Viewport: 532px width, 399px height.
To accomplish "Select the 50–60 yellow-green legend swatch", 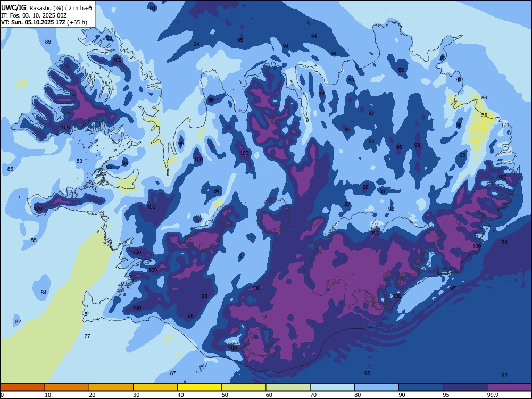I will (x=244, y=387).
